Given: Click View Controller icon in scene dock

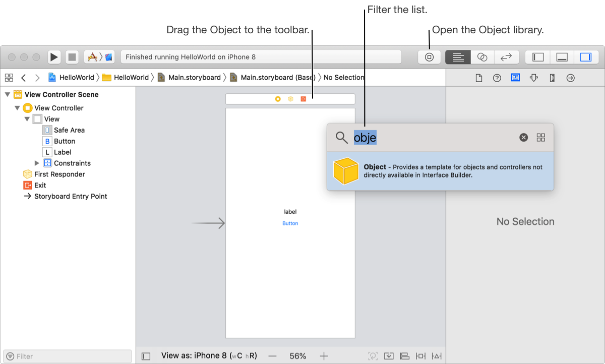Looking at the screenshot, I should point(278,99).
